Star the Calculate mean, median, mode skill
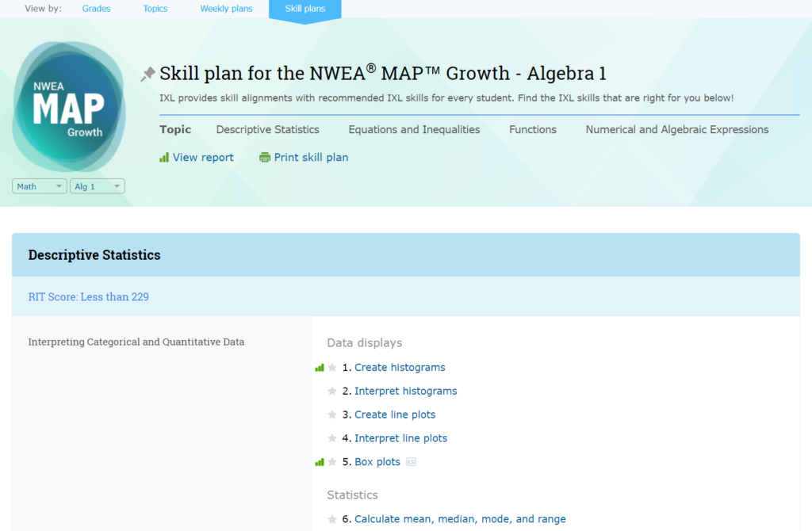This screenshot has width=812, height=531. [333, 520]
